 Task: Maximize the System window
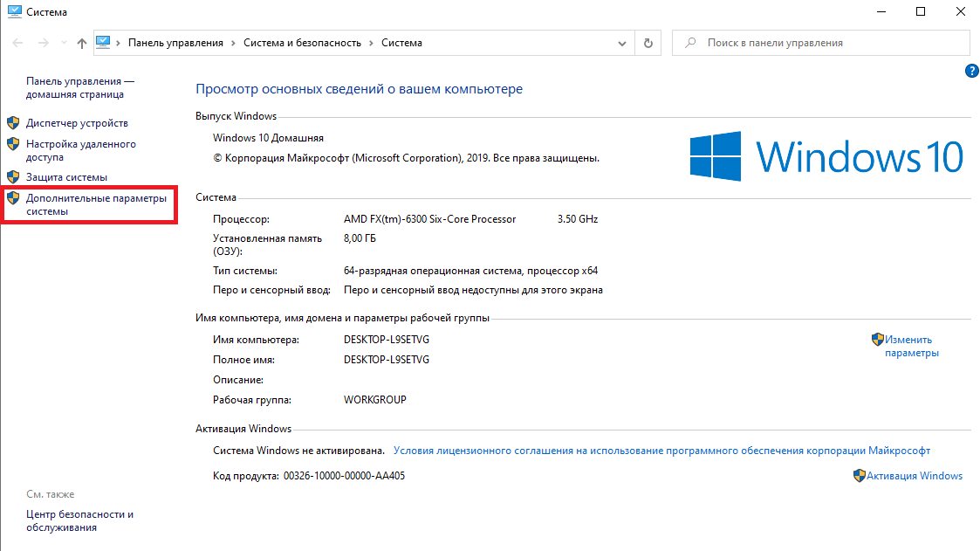point(921,11)
